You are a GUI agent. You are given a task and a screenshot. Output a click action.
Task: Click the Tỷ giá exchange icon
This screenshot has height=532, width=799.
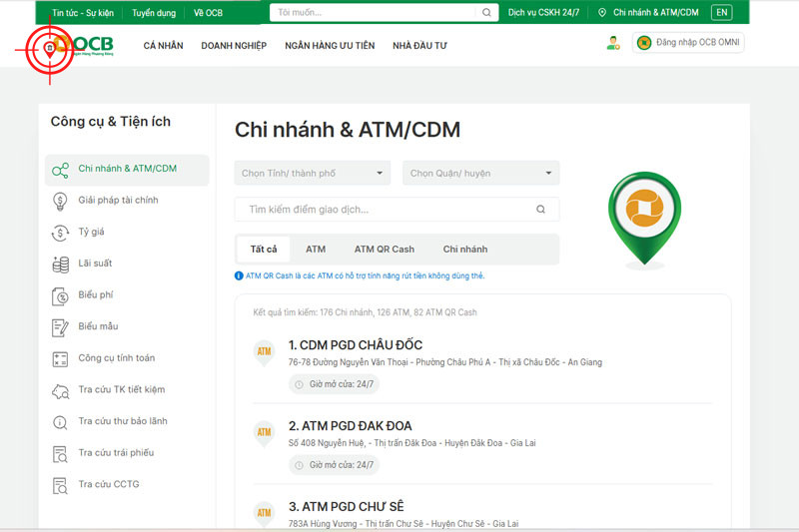[x=60, y=234]
